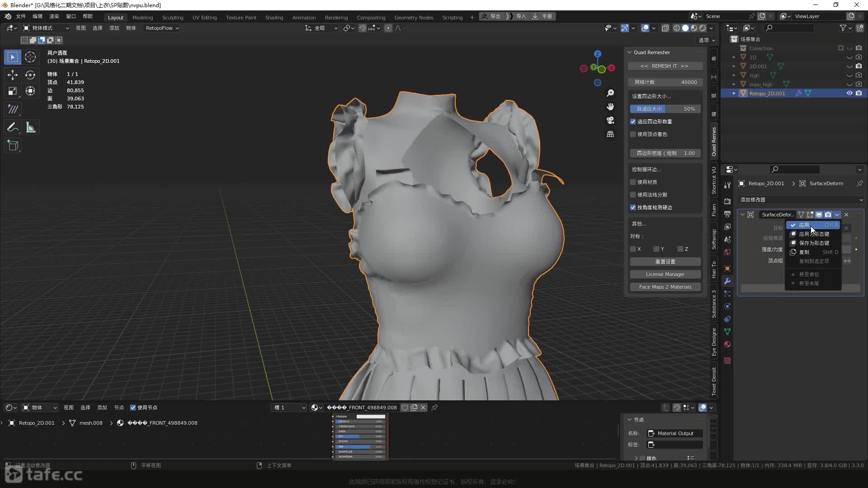Switch to the UV Editing workspace tab
Viewport: 868px width, 488px height.
click(204, 17)
